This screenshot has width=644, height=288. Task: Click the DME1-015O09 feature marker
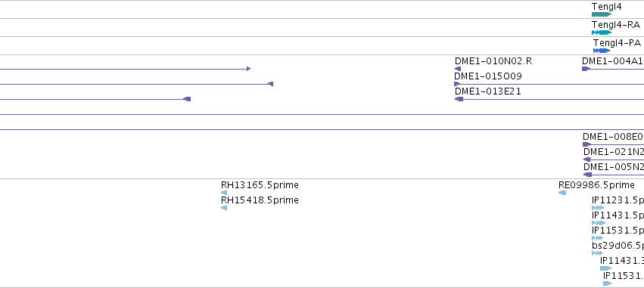click(458, 84)
